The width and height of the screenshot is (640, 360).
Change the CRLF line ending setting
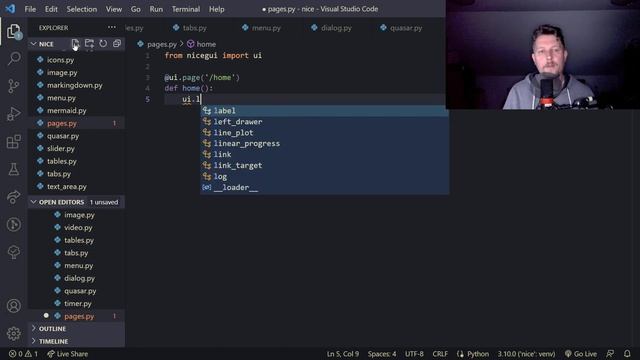[440, 354]
